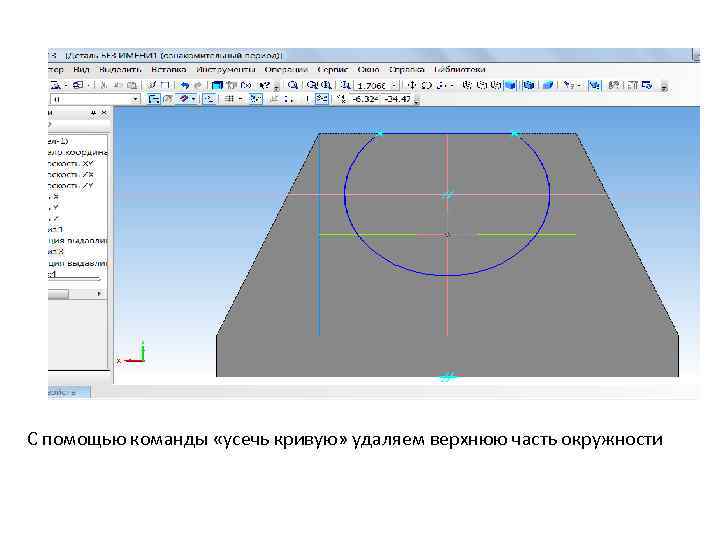Select the Плоскость ZY tree item
This screenshot has height=540, width=720.
[x=70, y=186]
